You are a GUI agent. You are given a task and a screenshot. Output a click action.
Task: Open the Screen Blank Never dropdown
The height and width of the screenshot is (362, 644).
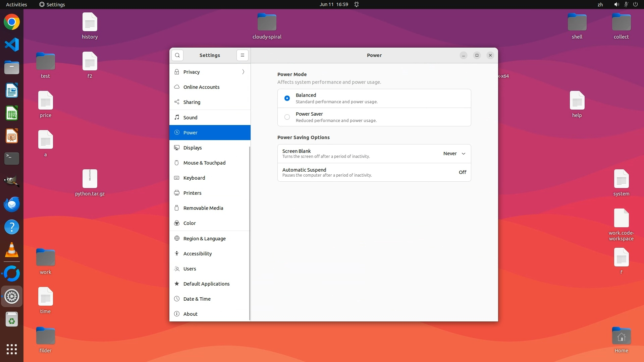(x=454, y=154)
